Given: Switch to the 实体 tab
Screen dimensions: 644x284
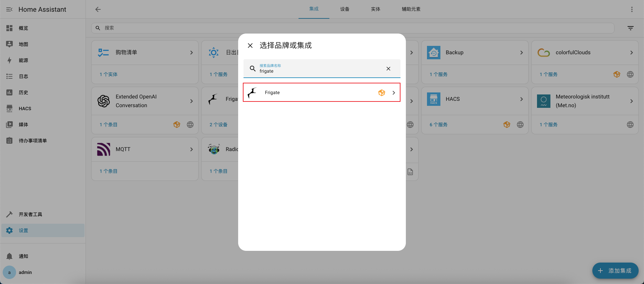Looking at the screenshot, I should (375, 9).
